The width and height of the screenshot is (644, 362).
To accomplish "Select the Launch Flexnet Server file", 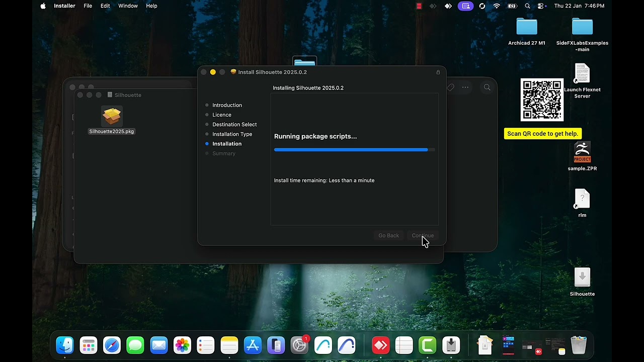I will point(582,81).
